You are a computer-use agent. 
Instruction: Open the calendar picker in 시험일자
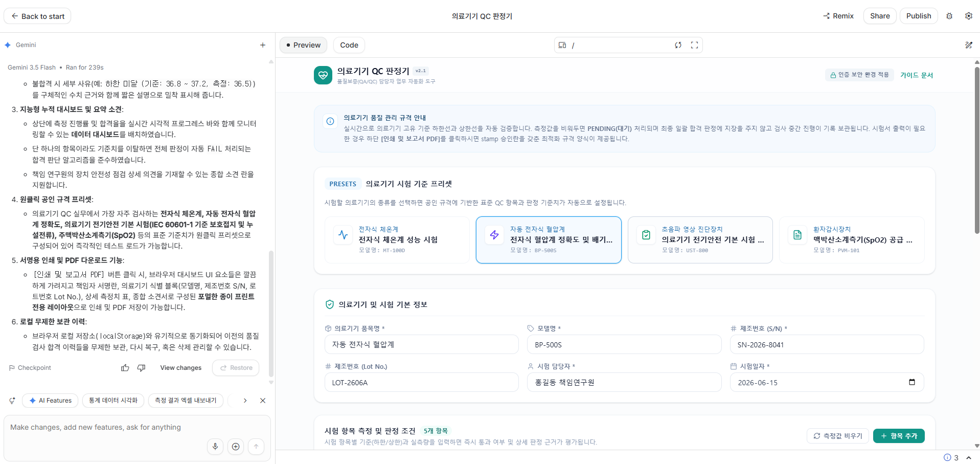(x=912, y=382)
